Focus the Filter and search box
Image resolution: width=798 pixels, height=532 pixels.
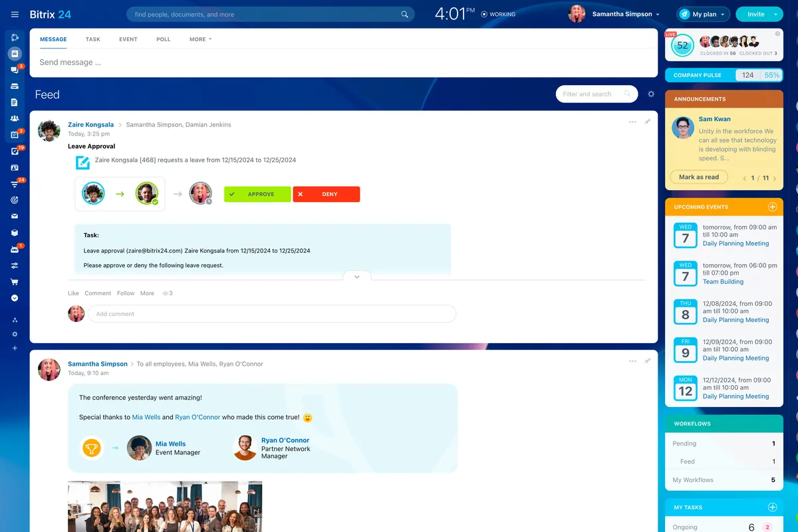tap(597, 94)
